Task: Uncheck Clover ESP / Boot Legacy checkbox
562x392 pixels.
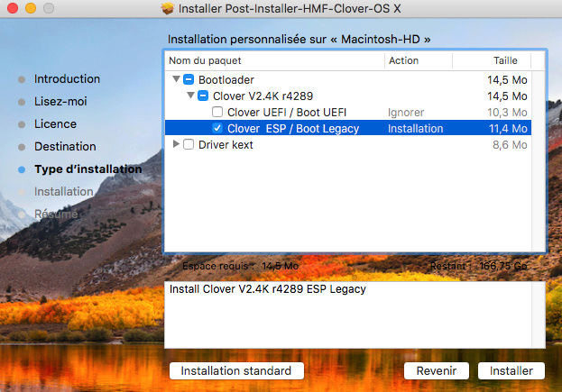Action: point(217,128)
